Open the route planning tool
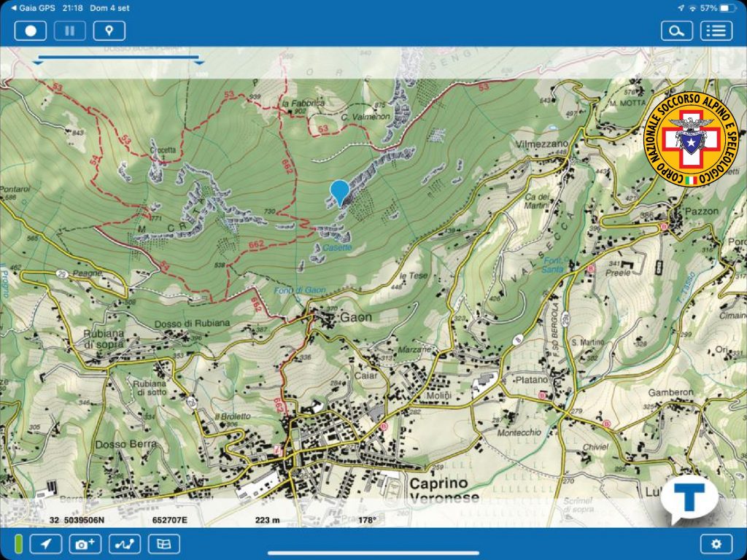747x560 pixels. coord(125,543)
